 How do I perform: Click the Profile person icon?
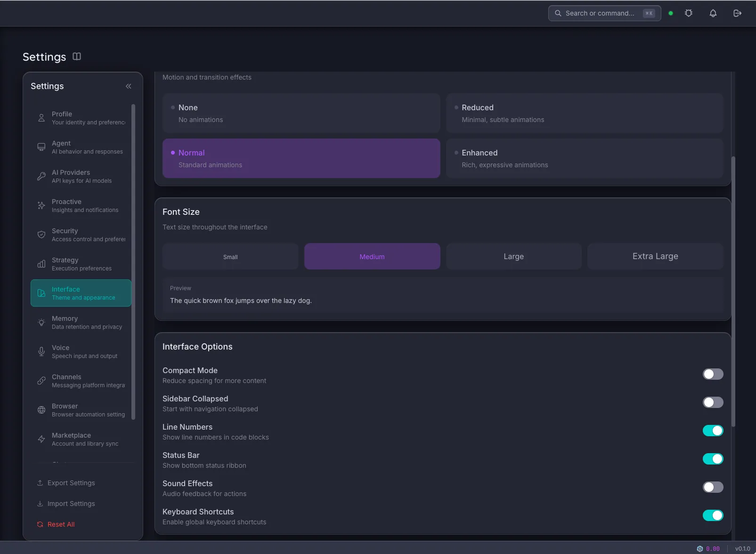(41, 118)
